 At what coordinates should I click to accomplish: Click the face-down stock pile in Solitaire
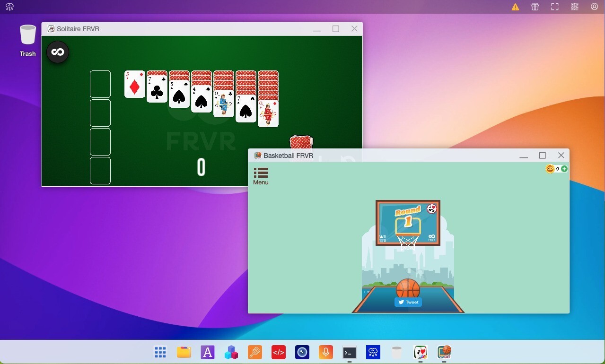point(301,142)
